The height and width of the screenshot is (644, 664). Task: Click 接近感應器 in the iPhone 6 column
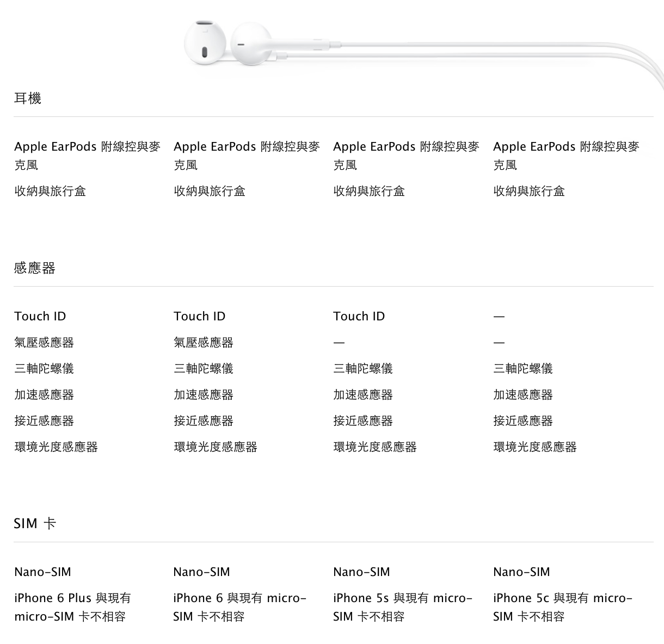tap(204, 421)
